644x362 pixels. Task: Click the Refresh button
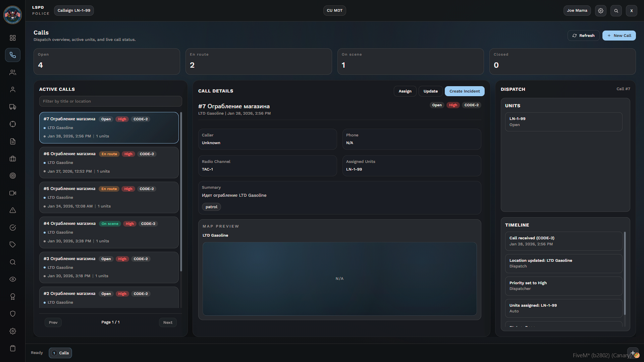pyautogui.click(x=583, y=36)
